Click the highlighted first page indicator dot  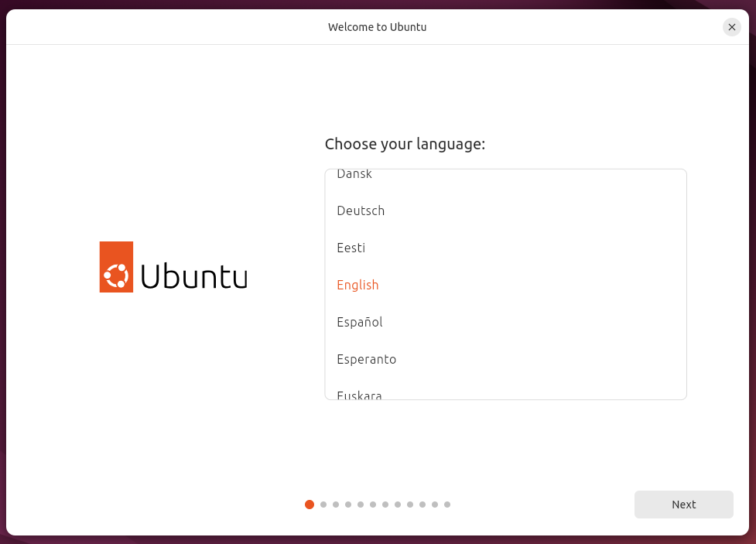point(310,505)
